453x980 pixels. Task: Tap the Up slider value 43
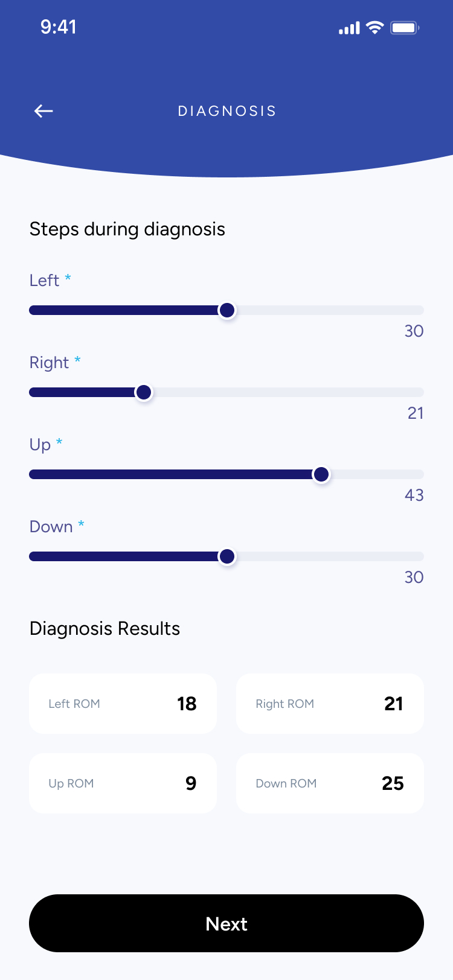click(x=414, y=495)
